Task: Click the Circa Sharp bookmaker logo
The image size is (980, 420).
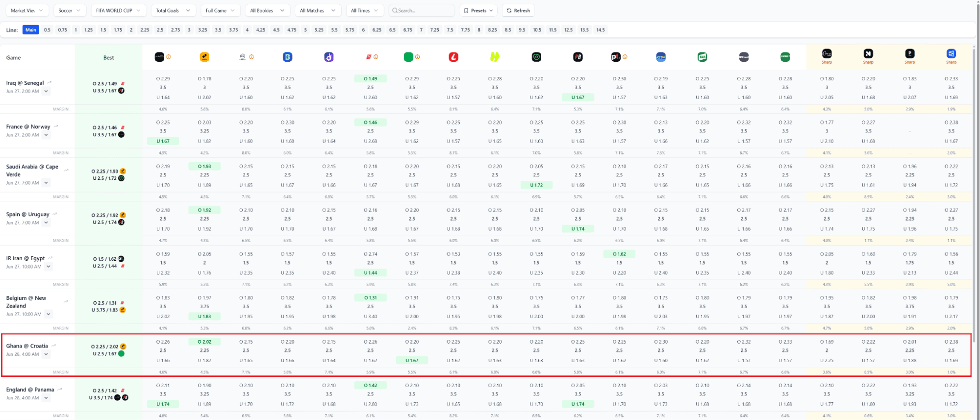Action: pyautogui.click(x=827, y=54)
